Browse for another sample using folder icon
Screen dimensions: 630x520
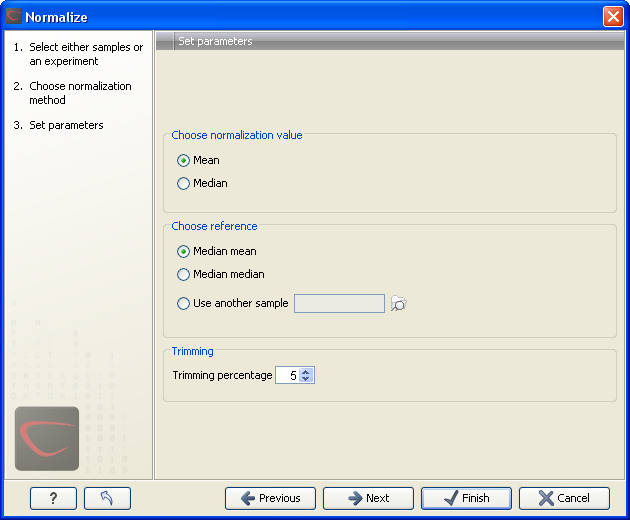coord(399,303)
